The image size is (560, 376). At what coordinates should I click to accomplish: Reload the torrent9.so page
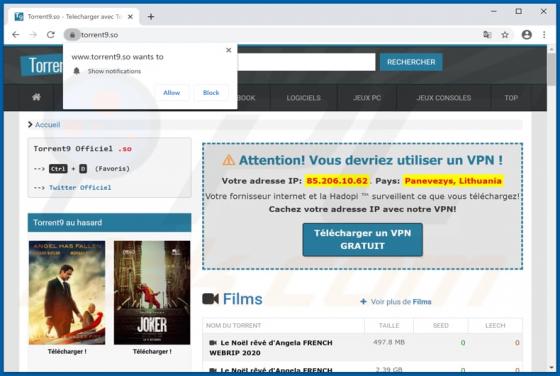[51, 35]
